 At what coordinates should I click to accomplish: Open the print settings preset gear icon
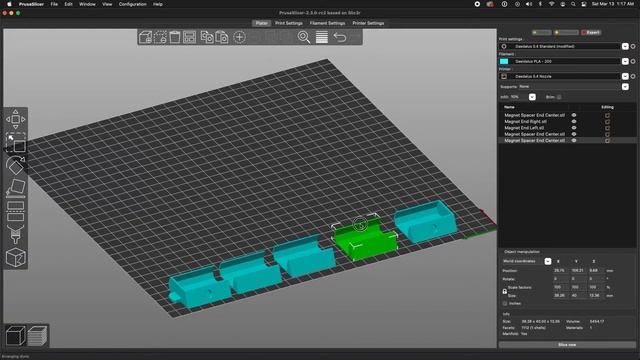(633, 46)
